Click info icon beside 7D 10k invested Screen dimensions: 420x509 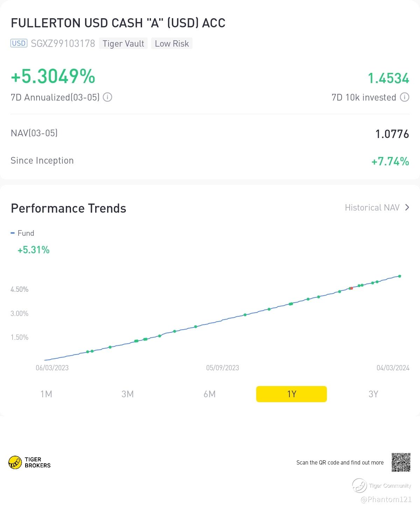pos(405,97)
